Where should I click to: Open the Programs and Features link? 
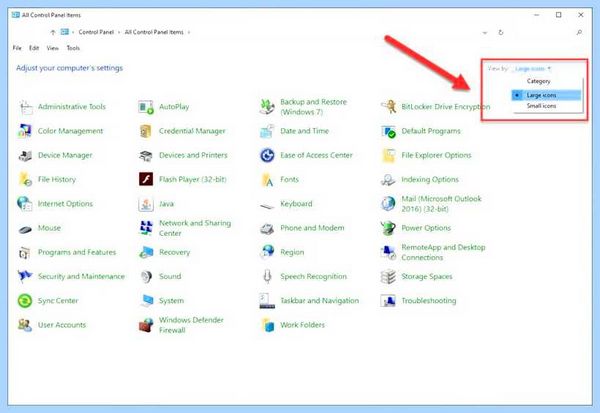coord(77,252)
